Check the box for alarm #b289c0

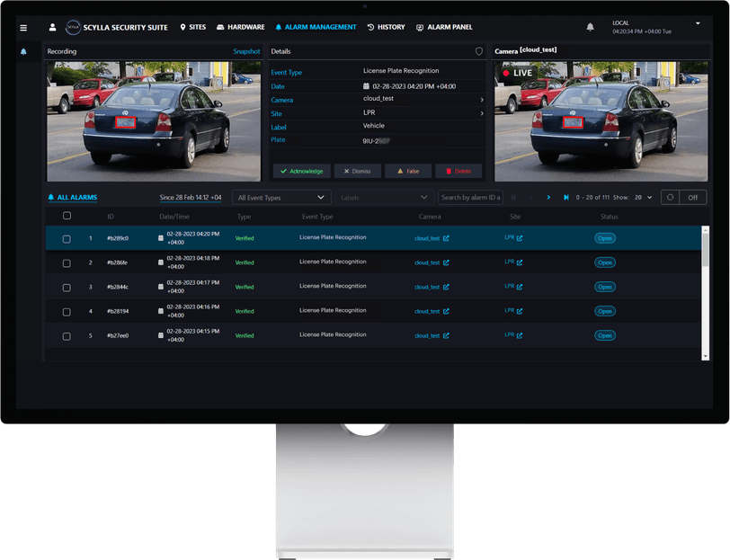pyautogui.click(x=67, y=239)
